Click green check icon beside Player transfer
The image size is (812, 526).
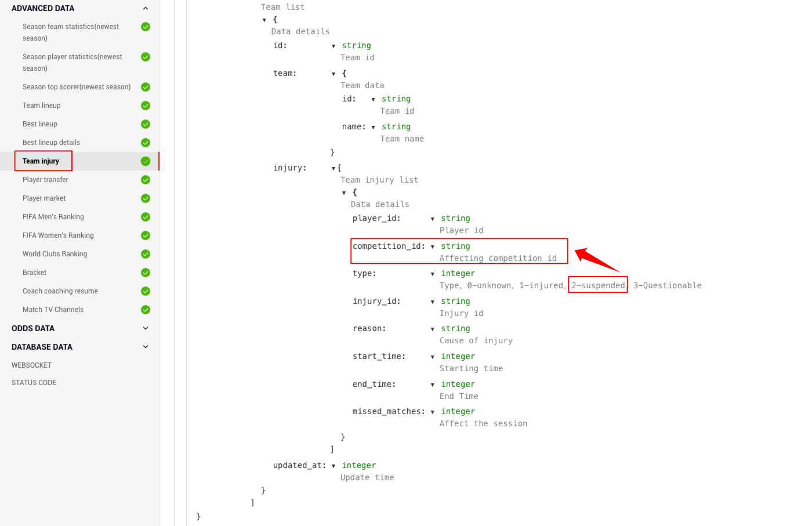[x=146, y=180]
